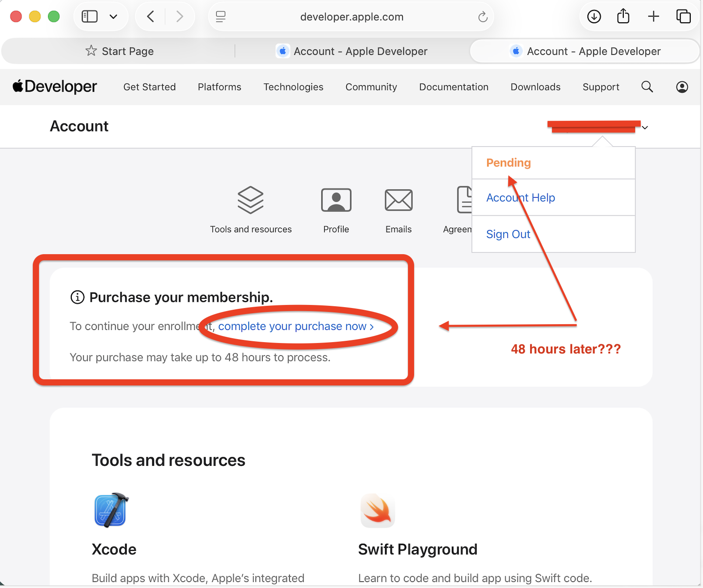Image resolution: width=703 pixels, height=588 pixels.
Task: Open the Tools and resources layers icon
Action: [x=250, y=200]
